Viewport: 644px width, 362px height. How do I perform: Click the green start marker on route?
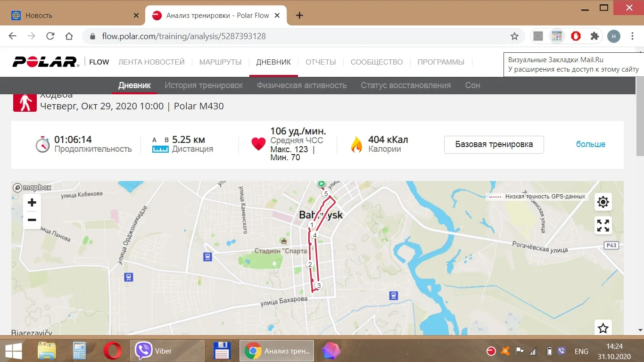322,183
